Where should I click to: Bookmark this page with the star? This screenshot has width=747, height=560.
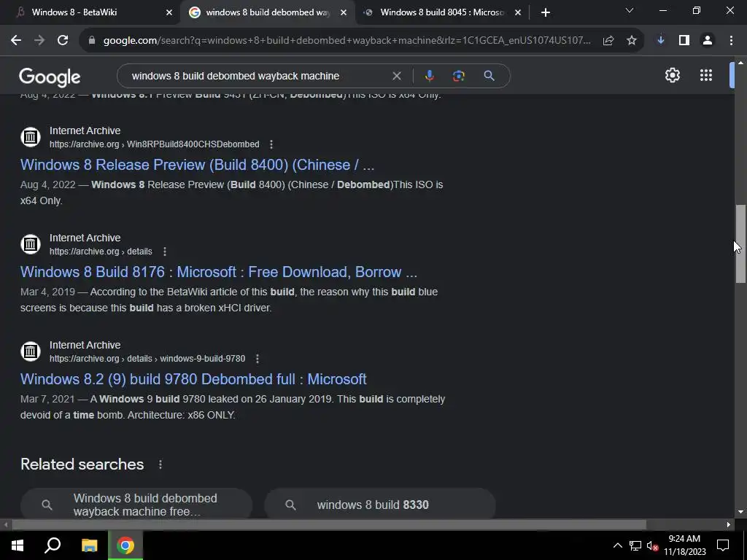[x=632, y=41]
